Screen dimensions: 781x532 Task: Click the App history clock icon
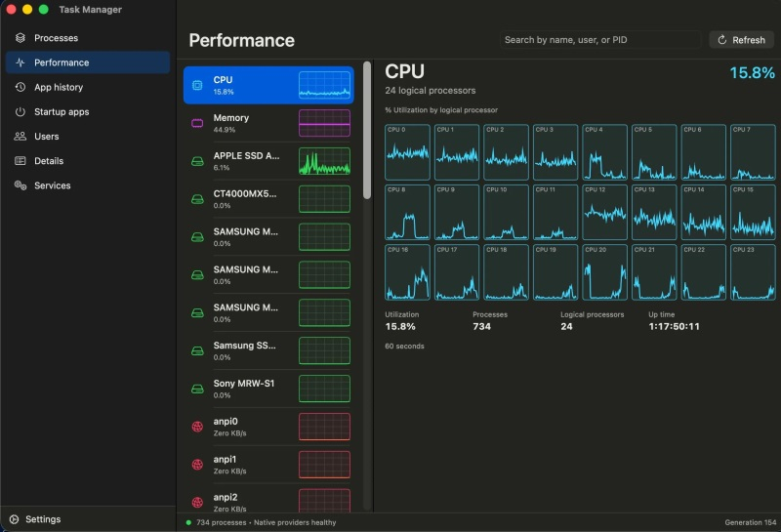(x=20, y=87)
